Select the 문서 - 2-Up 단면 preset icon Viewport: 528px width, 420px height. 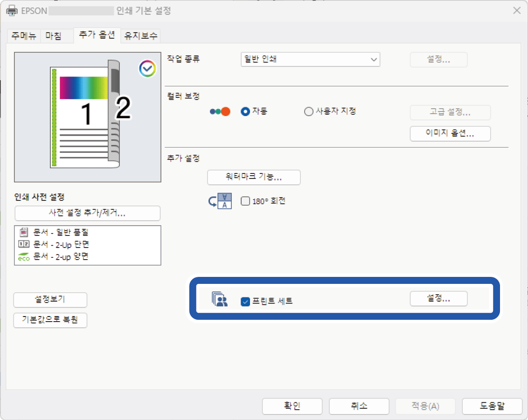(23, 244)
